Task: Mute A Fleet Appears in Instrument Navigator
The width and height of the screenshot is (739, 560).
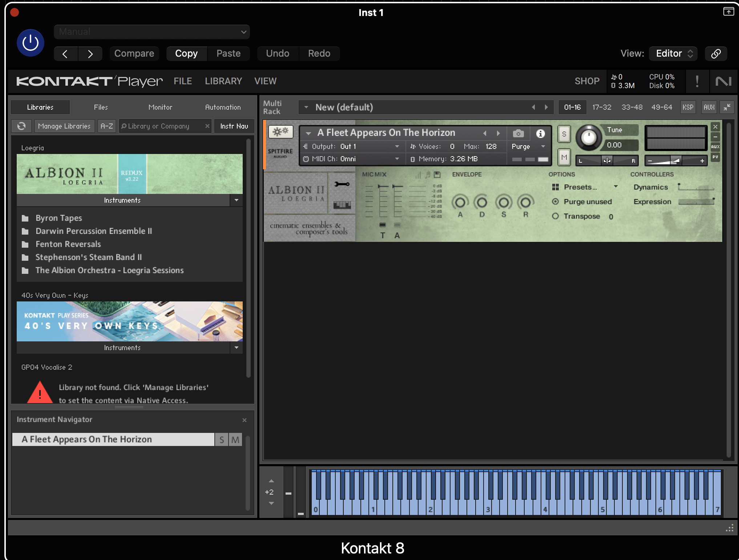Action: (x=235, y=440)
